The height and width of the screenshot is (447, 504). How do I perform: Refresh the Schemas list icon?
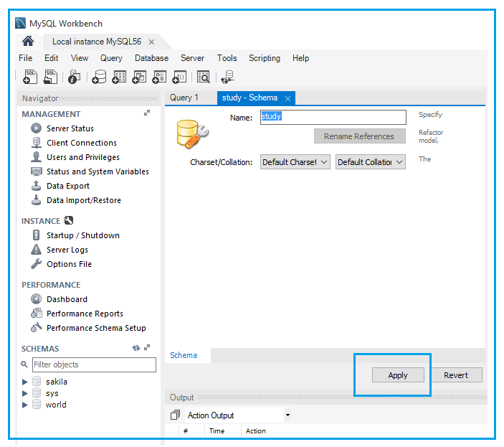(136, 348)
